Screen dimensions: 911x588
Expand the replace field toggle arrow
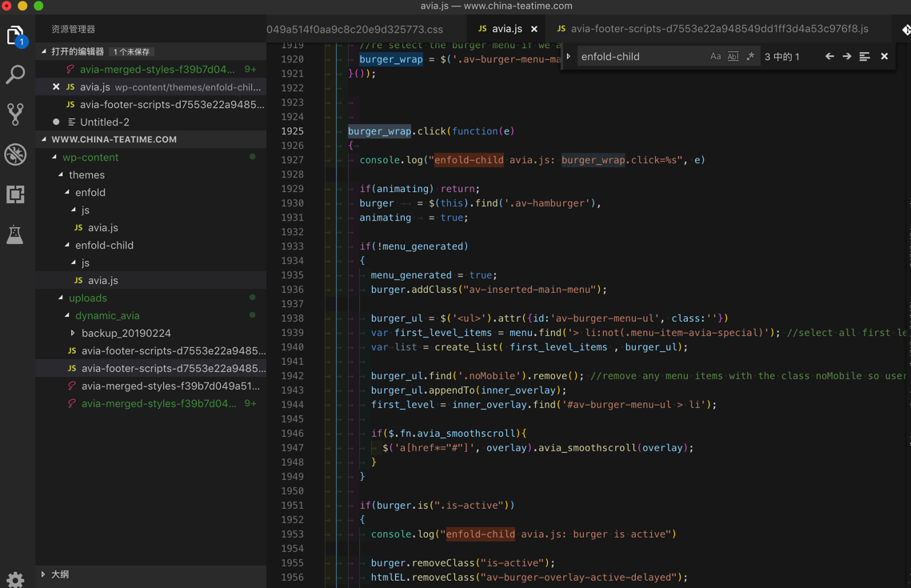coord(569,57)
